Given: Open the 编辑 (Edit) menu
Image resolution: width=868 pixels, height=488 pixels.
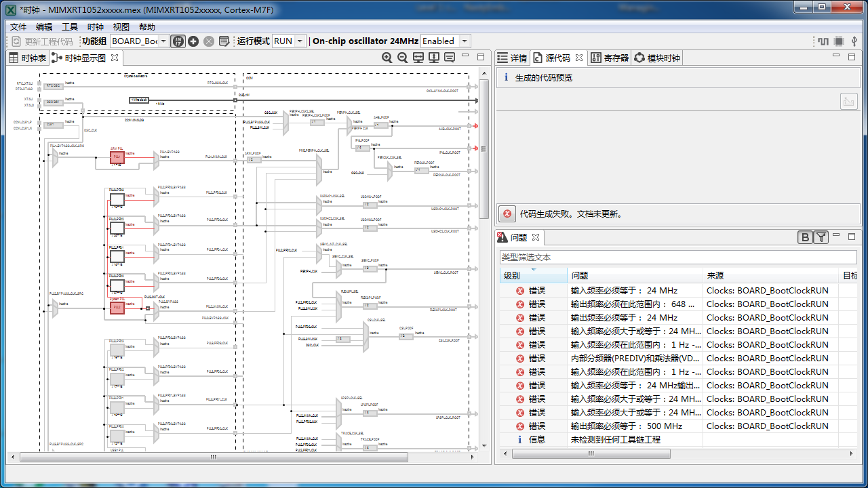Looking at the screenshot, I should 44,27.
